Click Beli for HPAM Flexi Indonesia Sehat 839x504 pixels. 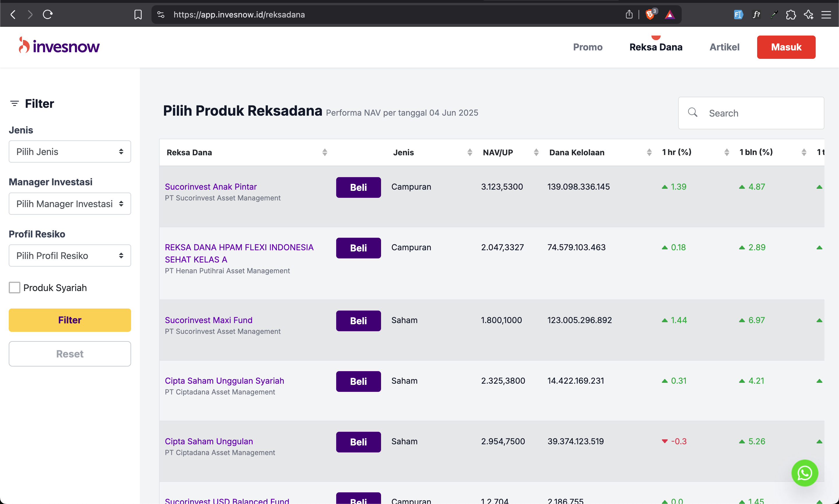[358, 248]
